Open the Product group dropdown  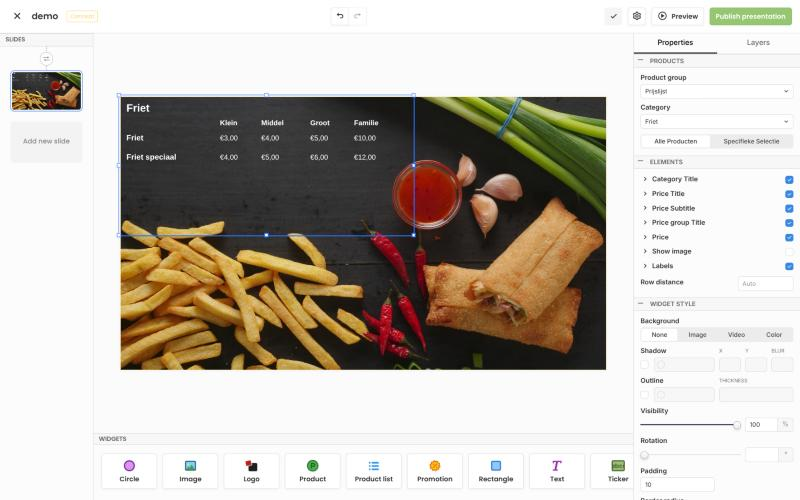(x=716, y=91)
